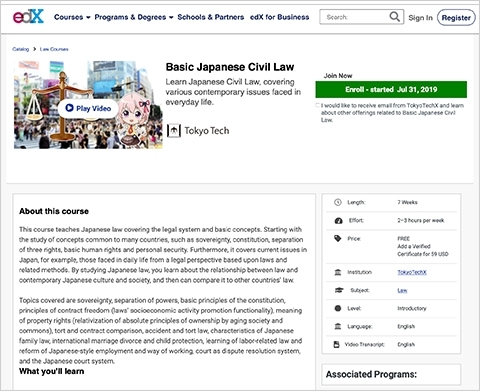Open the Law subject link
480x391 pixels.
[x=402, y=290]
